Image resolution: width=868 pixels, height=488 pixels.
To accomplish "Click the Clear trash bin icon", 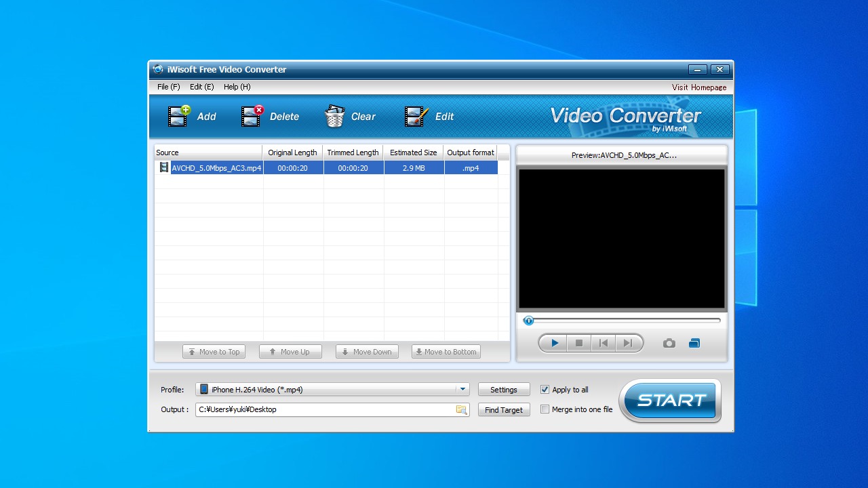I will click(x=334, y=116).
